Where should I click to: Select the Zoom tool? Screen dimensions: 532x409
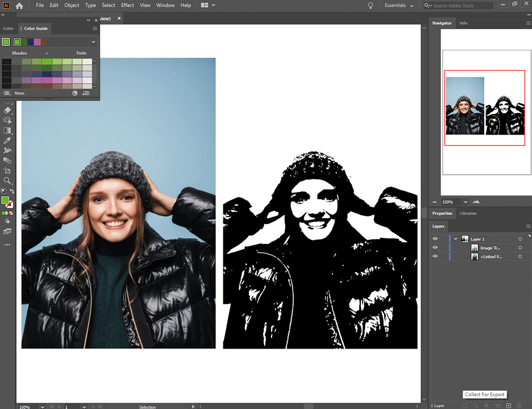7,181
